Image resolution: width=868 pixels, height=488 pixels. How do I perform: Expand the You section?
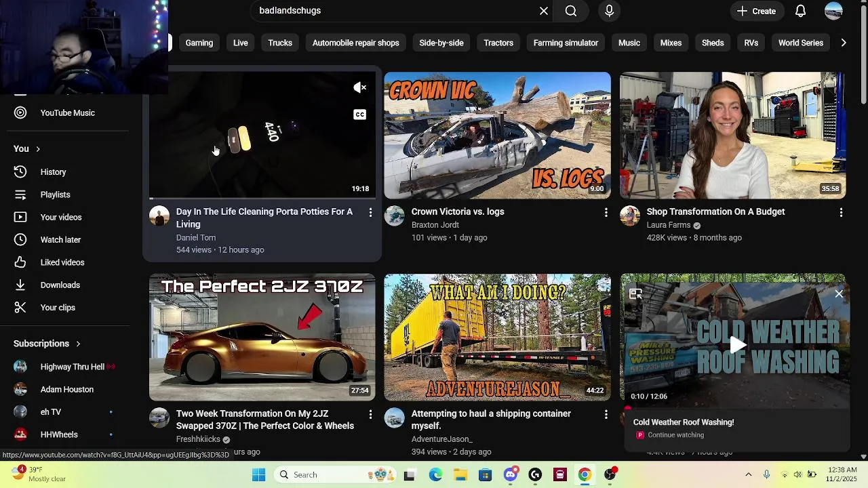27,149
